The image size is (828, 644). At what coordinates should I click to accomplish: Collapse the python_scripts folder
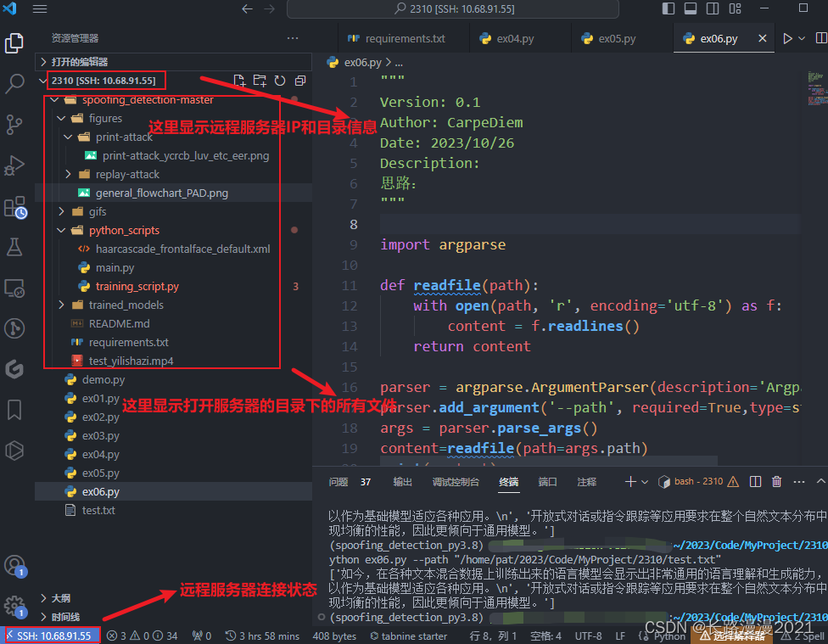click(61, 230)
